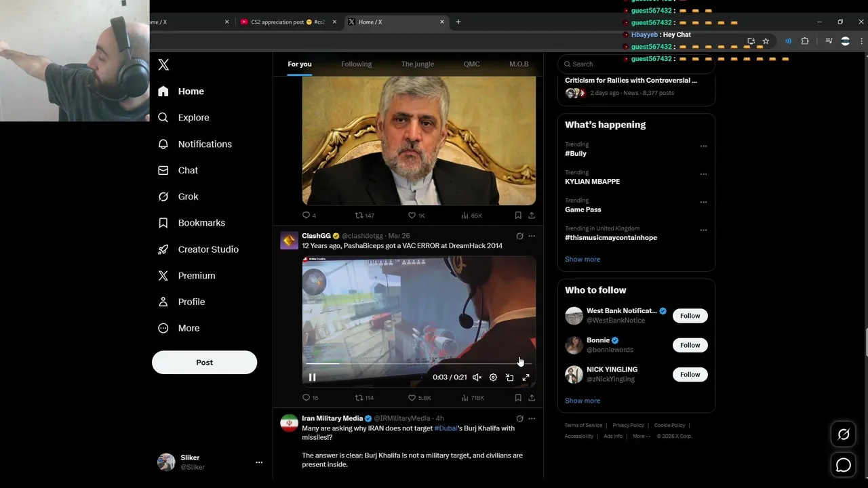Screen dimensions: 868x488
Task: Switch to the For you tab
Action: tap(300, 64)
